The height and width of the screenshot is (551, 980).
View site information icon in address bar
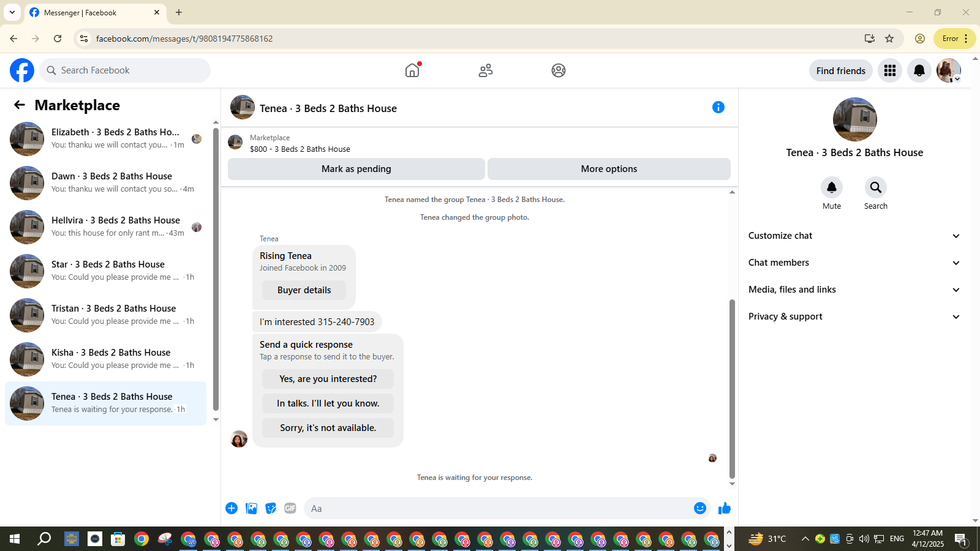pyautogui.click(x=84, y=39)
